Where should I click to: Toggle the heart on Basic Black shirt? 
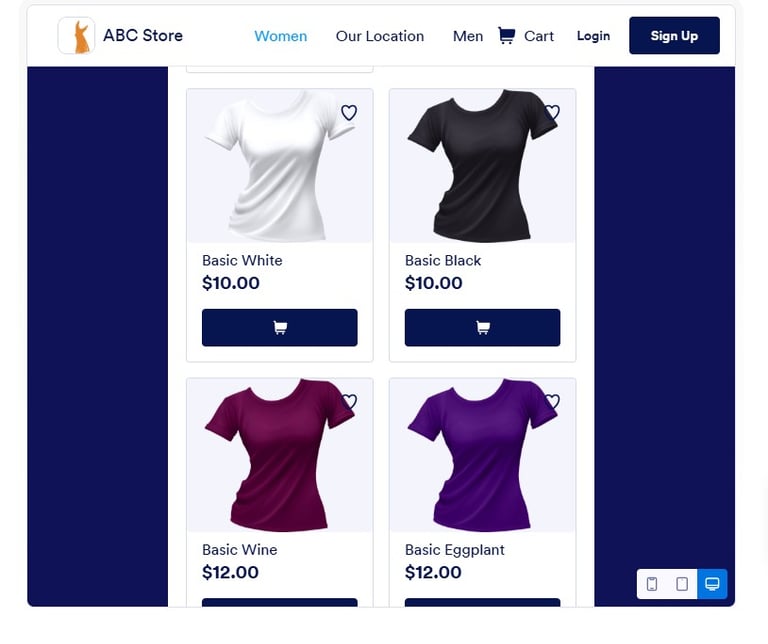click(552, 113)
